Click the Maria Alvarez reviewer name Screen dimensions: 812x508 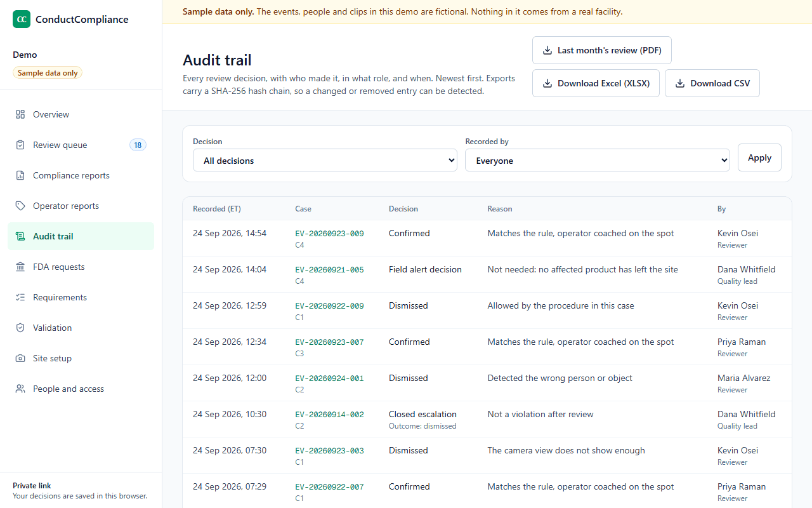(744, 378)
